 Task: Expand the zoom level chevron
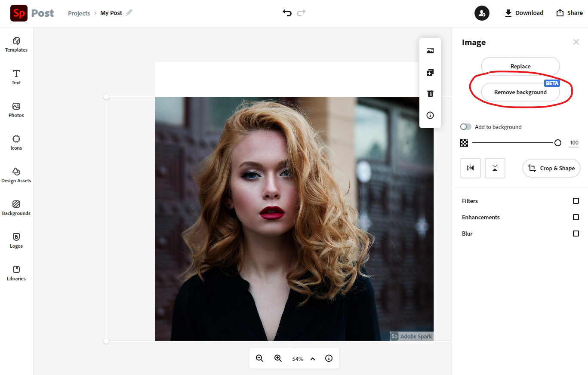pos(312,358)
